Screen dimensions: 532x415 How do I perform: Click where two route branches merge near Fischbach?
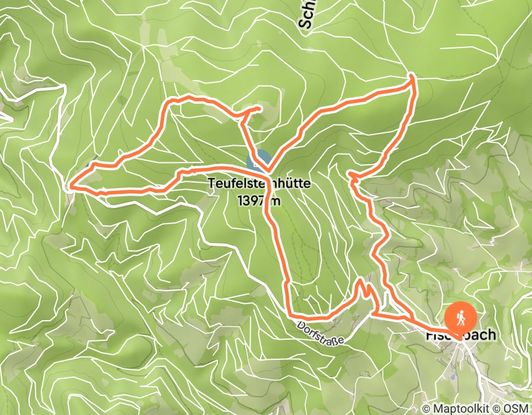(413, 320)
